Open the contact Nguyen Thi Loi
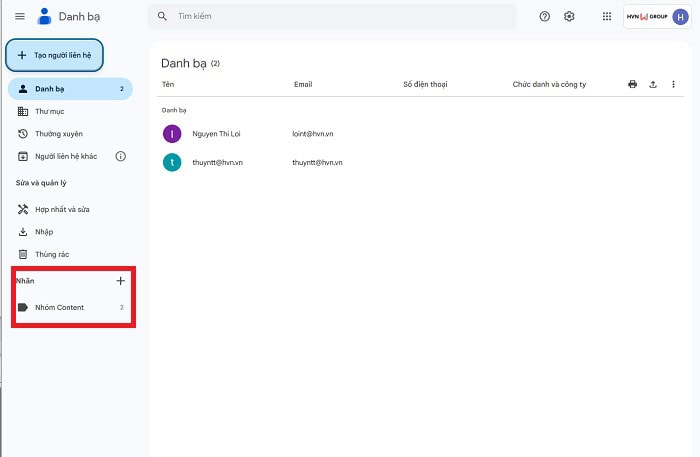This screenshot has height=457, width=700. coord(217,133)
